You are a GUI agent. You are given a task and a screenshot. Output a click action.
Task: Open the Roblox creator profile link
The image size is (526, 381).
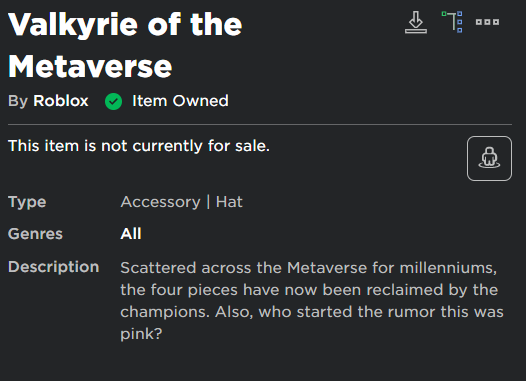(x=61, y=101)
